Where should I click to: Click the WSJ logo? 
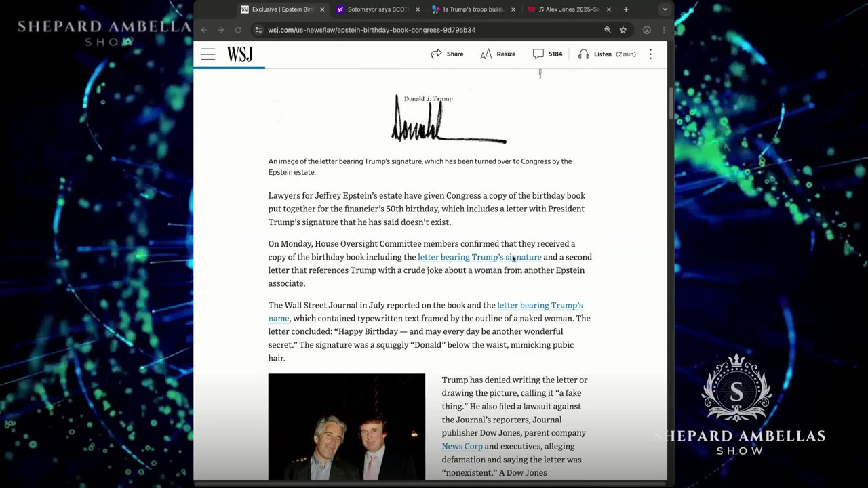pyautogui.click(x=239, y=54)
